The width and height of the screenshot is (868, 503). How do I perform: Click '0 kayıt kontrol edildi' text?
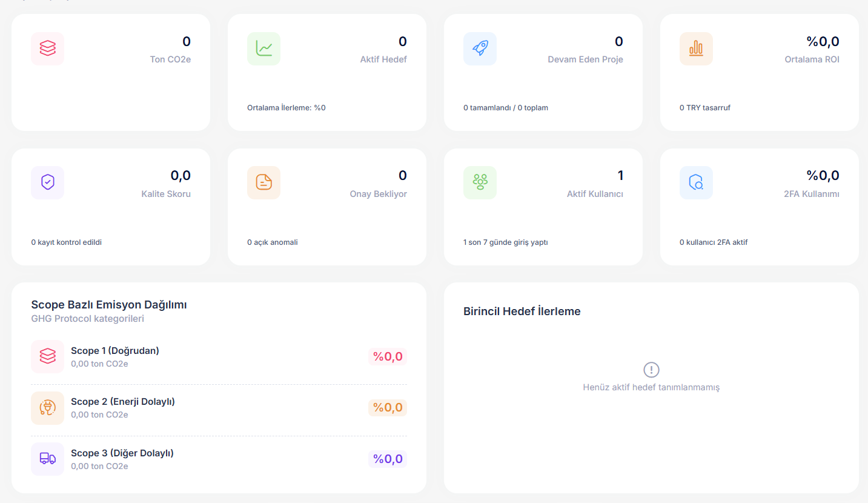click(x=67, y=242)
